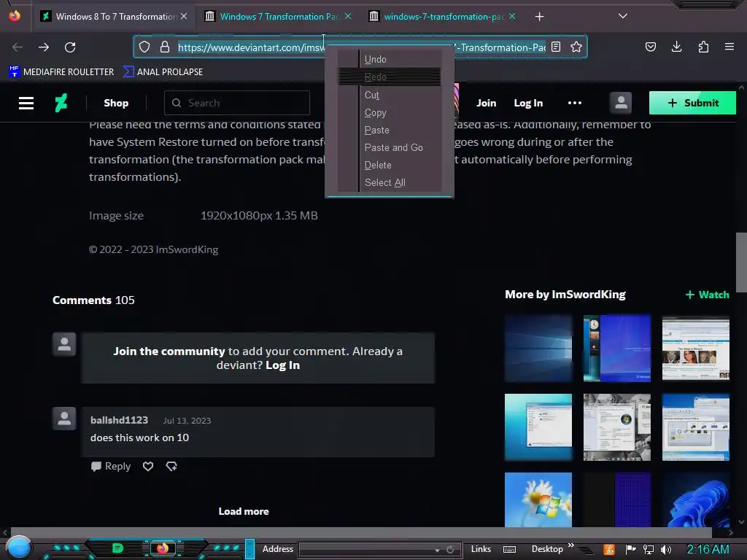Open the network tray icon
The width and height of the screenshot is (747, 560).
click(649, 550)
